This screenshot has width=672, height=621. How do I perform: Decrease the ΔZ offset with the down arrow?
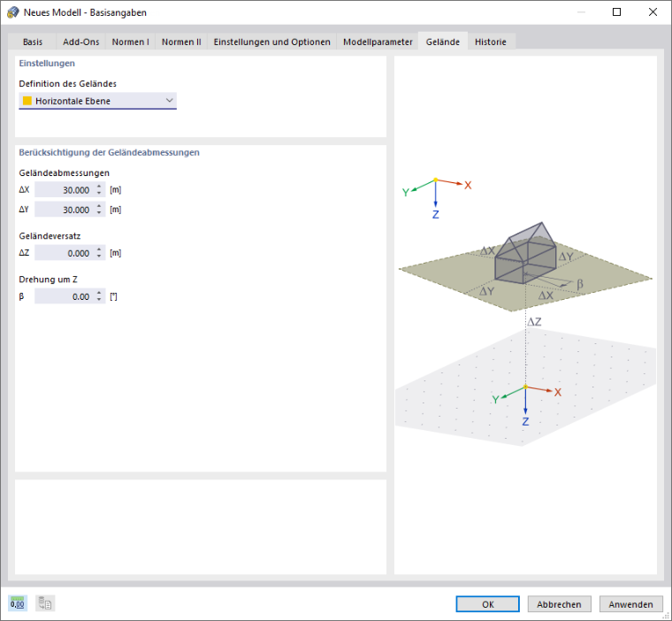(x=99, y=257)
